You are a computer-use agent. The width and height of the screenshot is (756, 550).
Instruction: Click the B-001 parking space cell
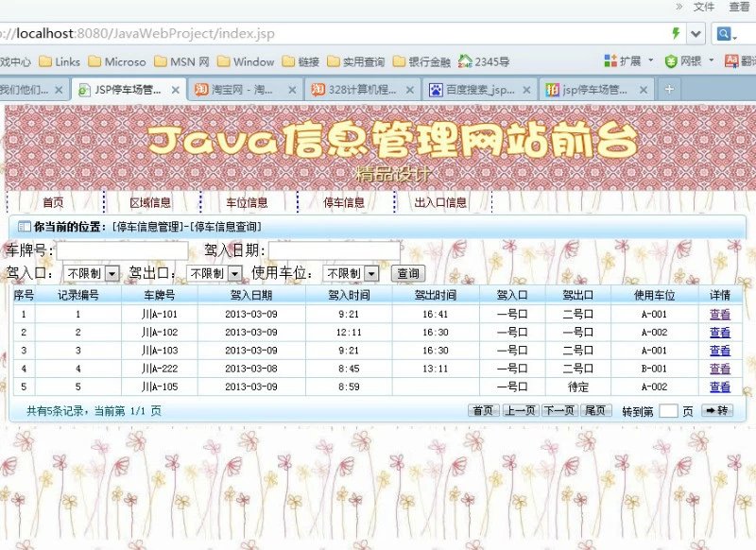(654, 369)
